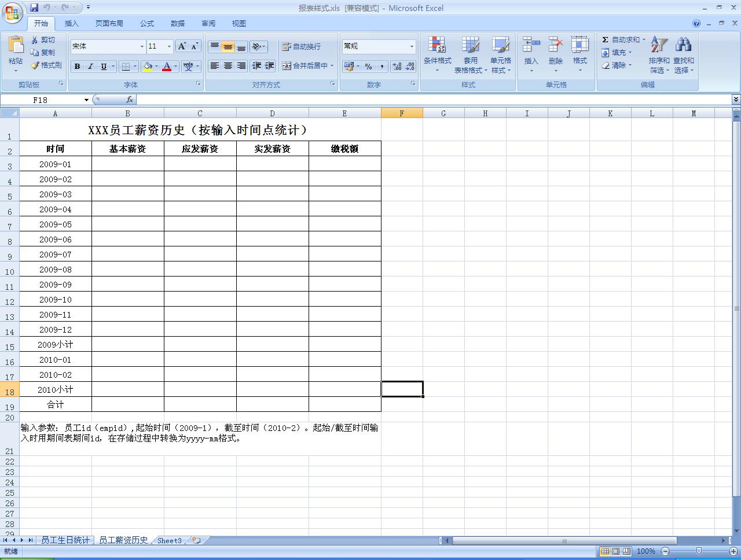Click Wrap Text (自动换行)
This screenshot has width=741, height=560.
point(301,46)
